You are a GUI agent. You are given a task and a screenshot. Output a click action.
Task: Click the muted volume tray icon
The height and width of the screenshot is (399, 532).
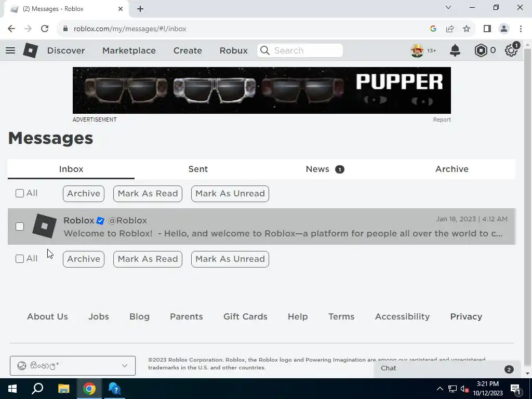(x=464, y=389)
